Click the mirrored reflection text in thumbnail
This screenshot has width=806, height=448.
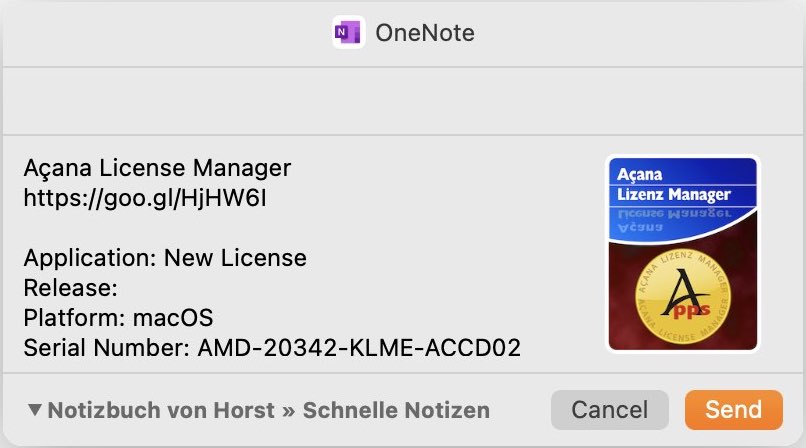[x=674, y=219]
